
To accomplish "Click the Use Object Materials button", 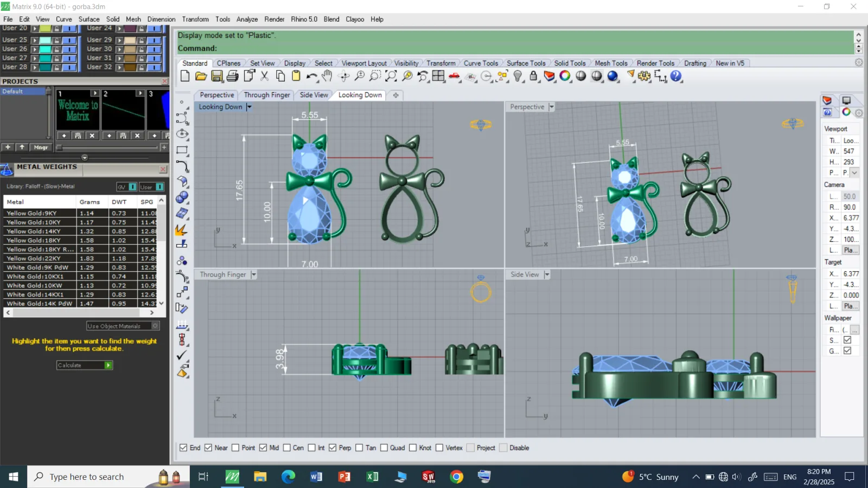I will (123, 326).
